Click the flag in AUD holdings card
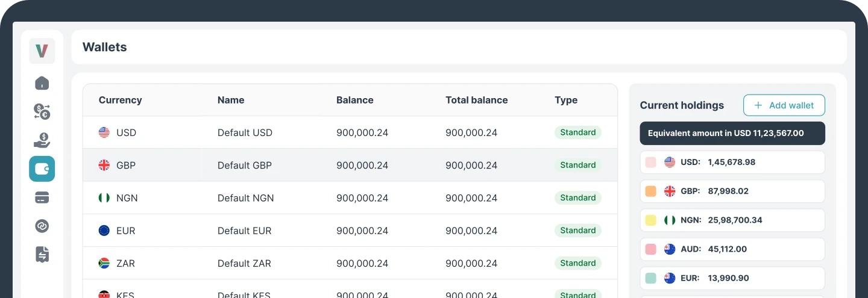Screen dimensions: 868x298 point(670,249)
